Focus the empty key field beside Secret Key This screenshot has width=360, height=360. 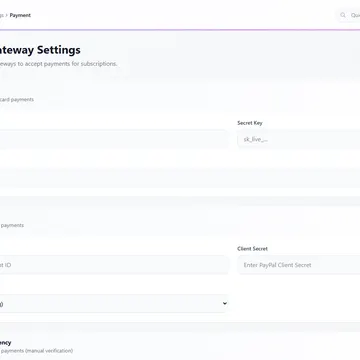pyautogui.click(x=114, y=139)
